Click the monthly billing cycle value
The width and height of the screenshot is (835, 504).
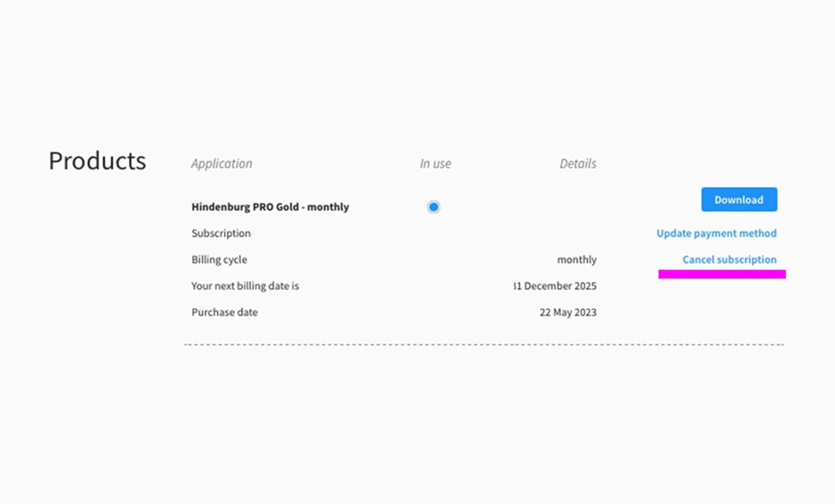point(577,260)
